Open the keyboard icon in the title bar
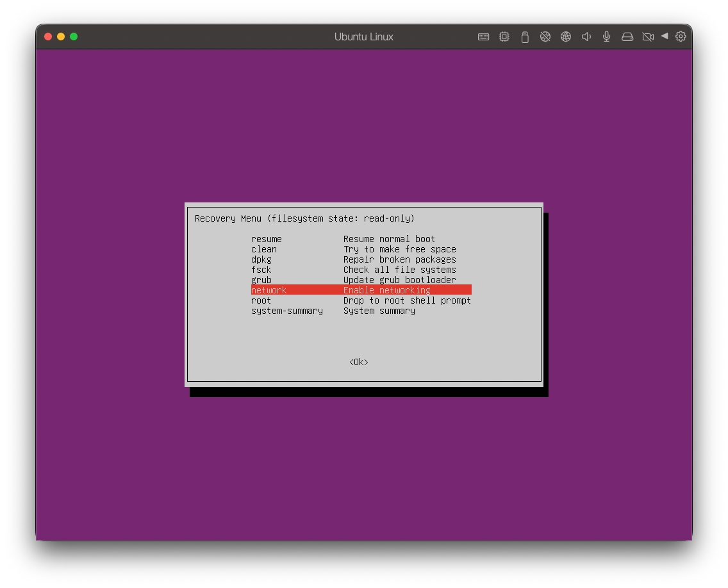 coord(483,37)
